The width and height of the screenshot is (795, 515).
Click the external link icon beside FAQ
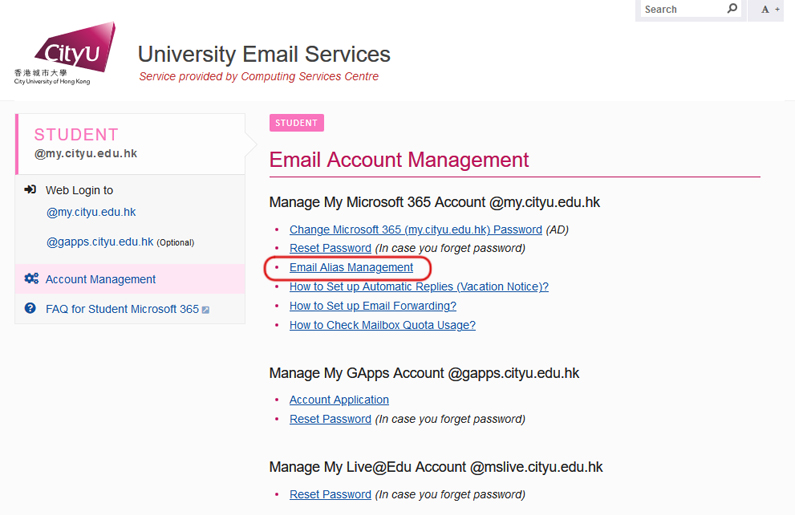pos(206,310)
